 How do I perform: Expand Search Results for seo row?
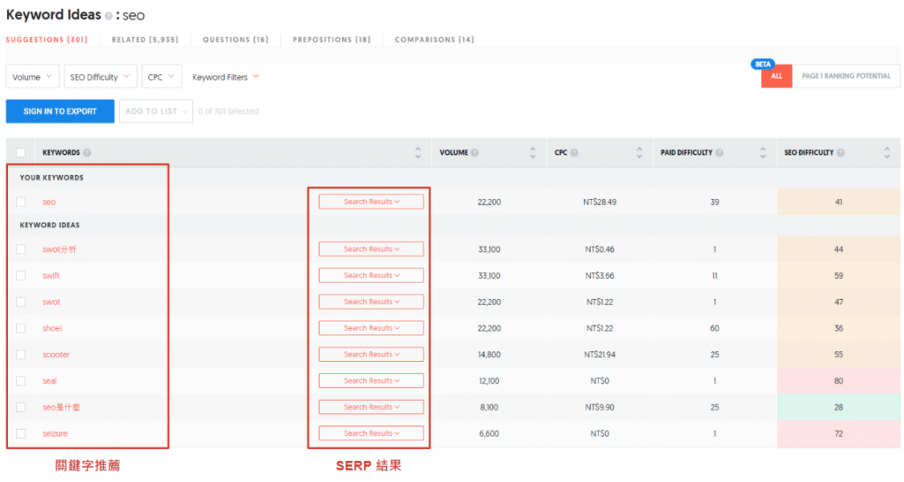371,202
